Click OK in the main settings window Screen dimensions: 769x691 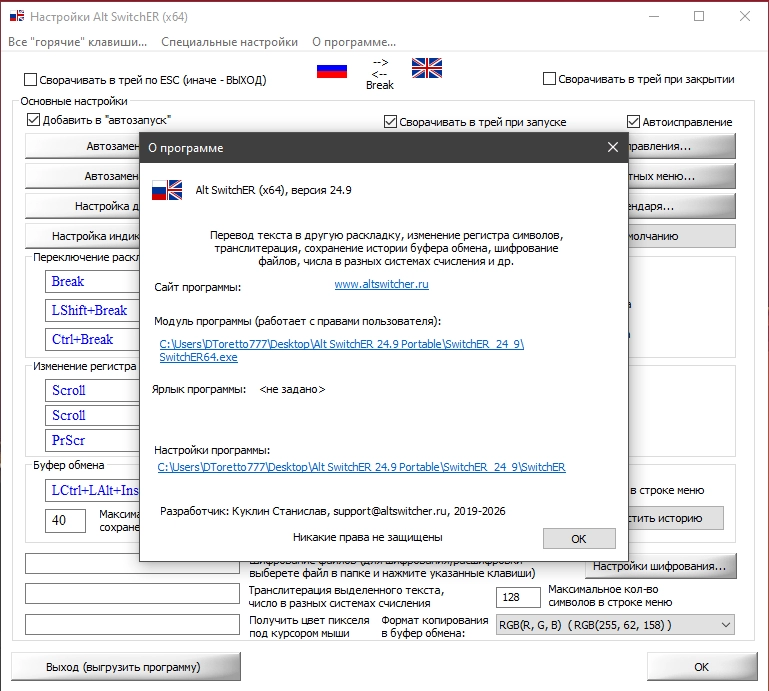pyautogui.click(x=701, y=666)
